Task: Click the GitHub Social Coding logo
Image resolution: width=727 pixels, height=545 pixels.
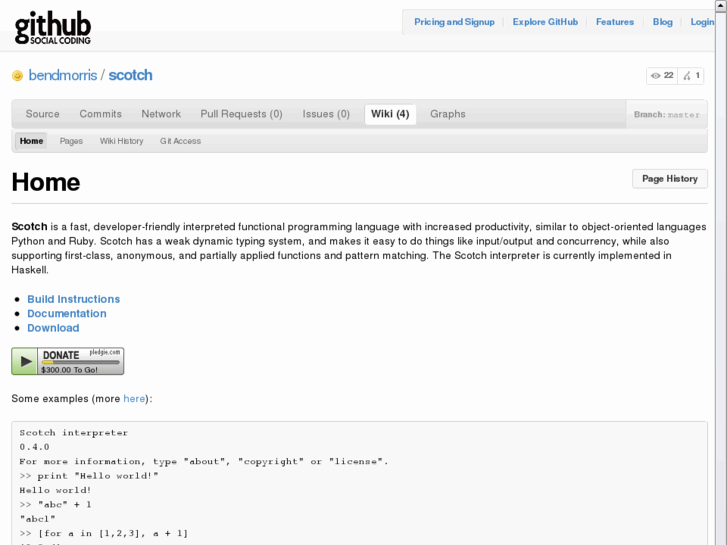Action: point(53,28)
